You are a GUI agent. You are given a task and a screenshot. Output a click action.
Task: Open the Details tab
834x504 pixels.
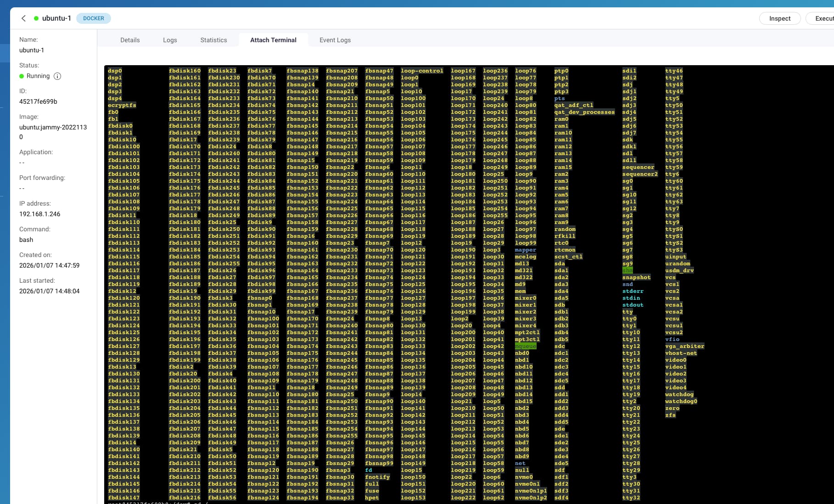130,40
